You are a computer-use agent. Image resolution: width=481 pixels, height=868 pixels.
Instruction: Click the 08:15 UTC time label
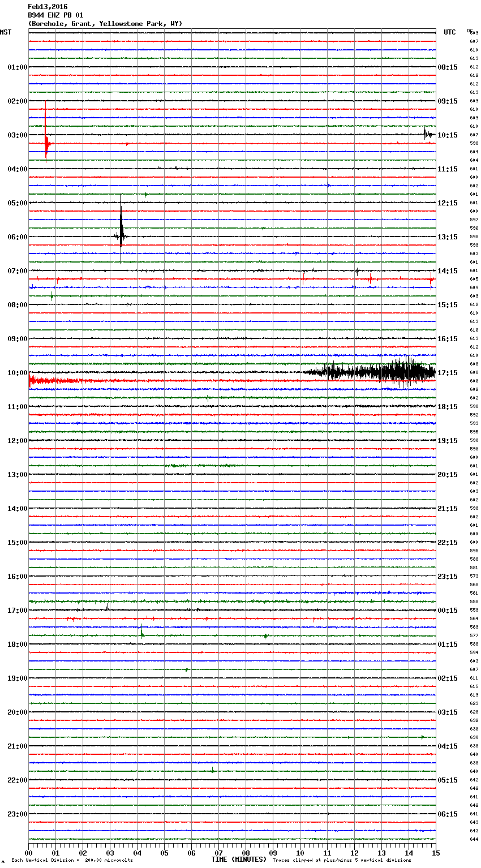pos(448,67)
